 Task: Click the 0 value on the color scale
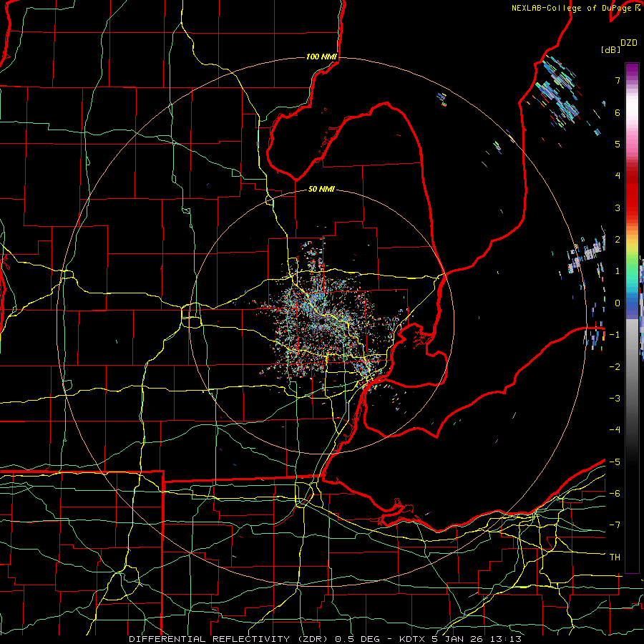(x=618, y=303)
